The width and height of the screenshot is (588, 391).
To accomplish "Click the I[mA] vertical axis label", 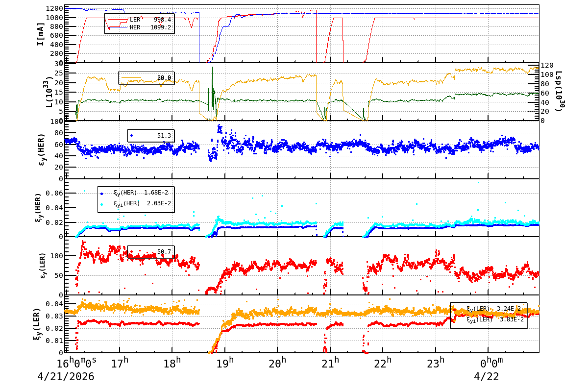I will pos(41,34).
